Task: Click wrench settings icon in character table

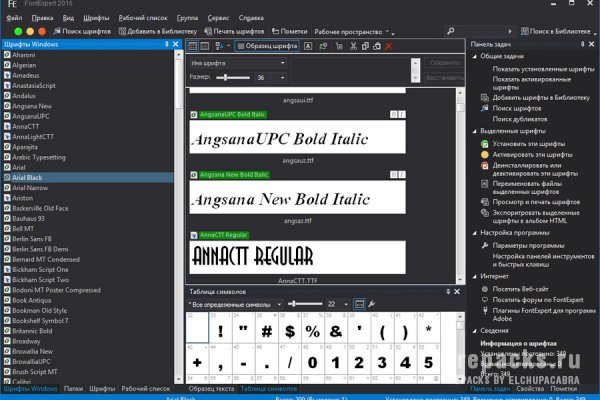Action: click(371, 304)
